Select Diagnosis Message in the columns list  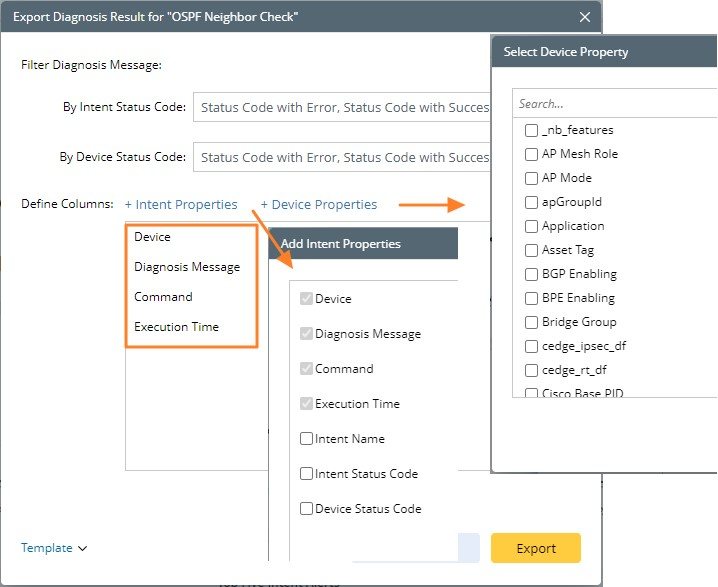point(187,267)
